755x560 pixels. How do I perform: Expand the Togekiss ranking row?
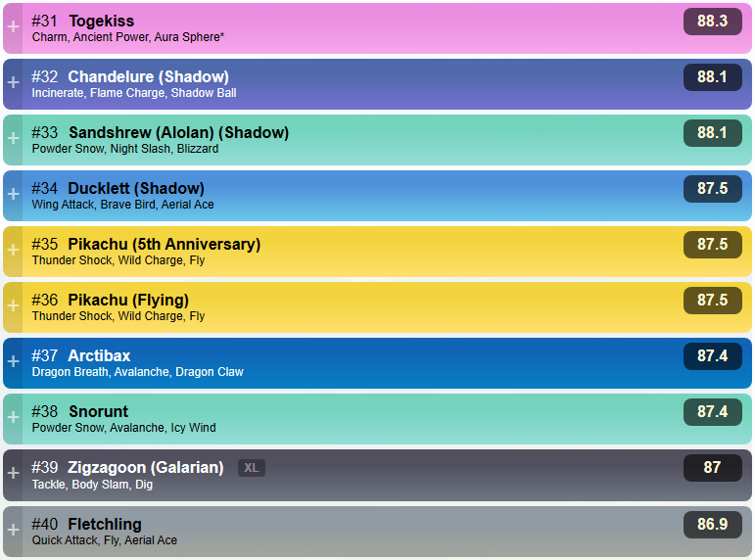[x=14, y=27]
